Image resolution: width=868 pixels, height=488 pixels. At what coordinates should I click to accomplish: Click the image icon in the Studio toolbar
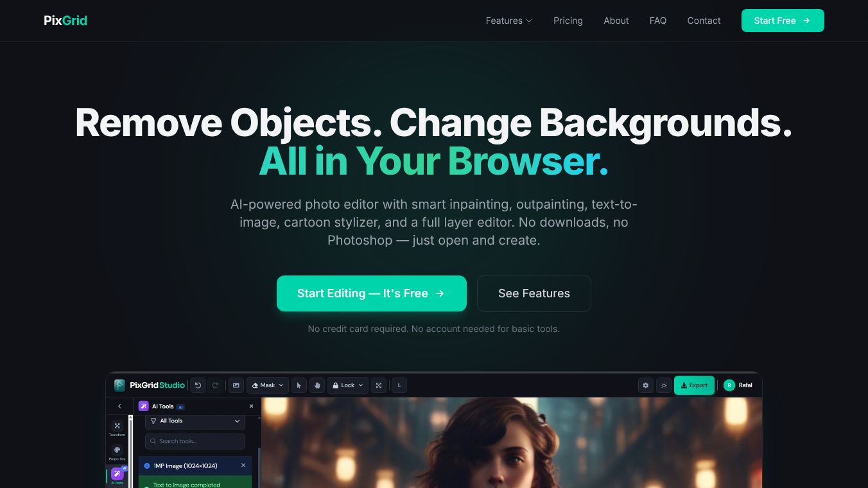coord(236,385)
